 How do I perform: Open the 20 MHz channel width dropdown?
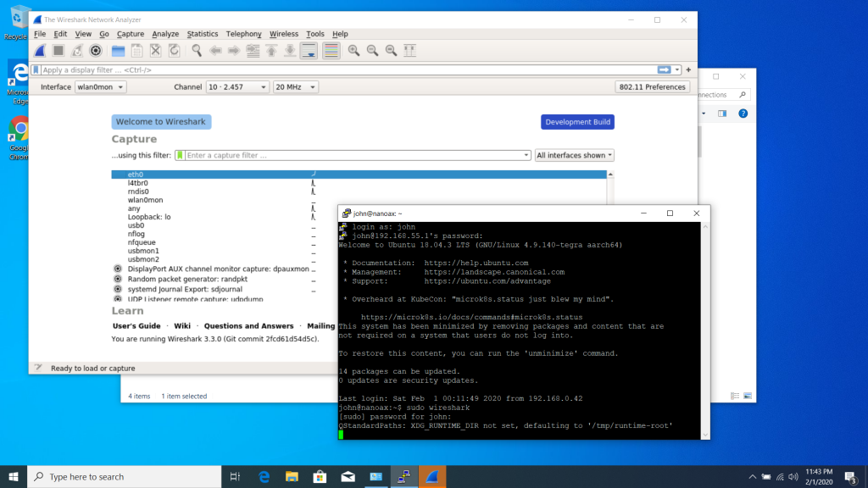pos(296,87)
